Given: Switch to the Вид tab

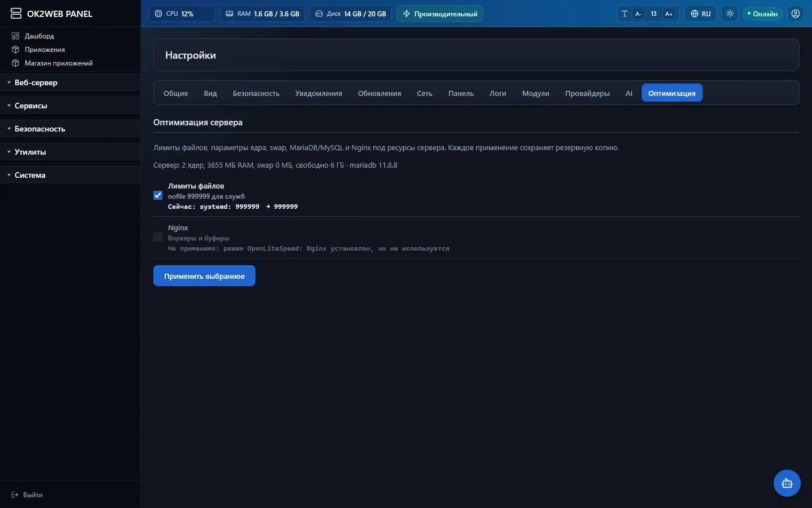Looking at the screenshot, I should click(210, 93).
